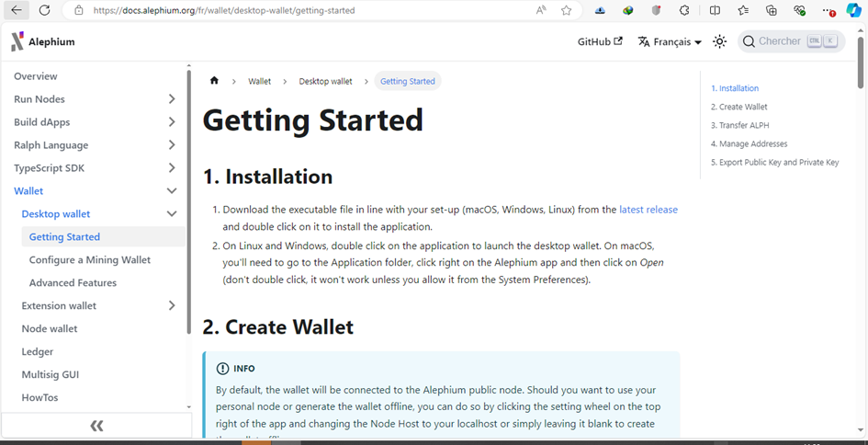
Task: Add this page to favorites with star icon
Action: (566, 10)
